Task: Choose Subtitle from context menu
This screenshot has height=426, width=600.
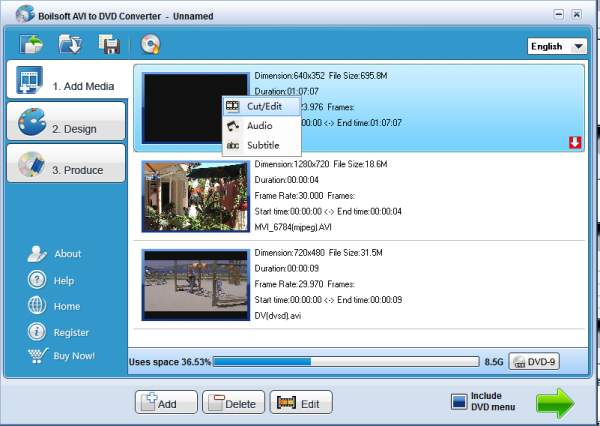Action: click(x=260, y=146)
